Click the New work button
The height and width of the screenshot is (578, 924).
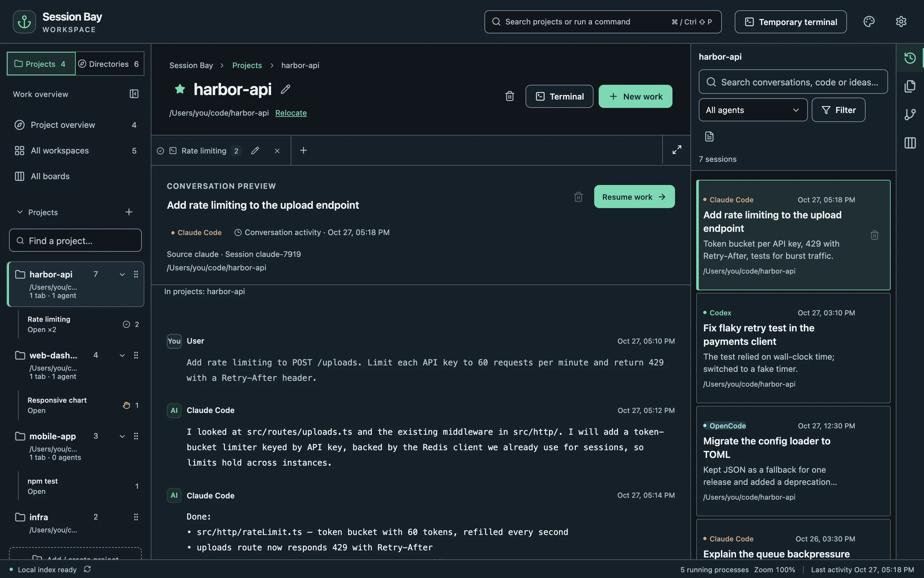click(635, 96)
